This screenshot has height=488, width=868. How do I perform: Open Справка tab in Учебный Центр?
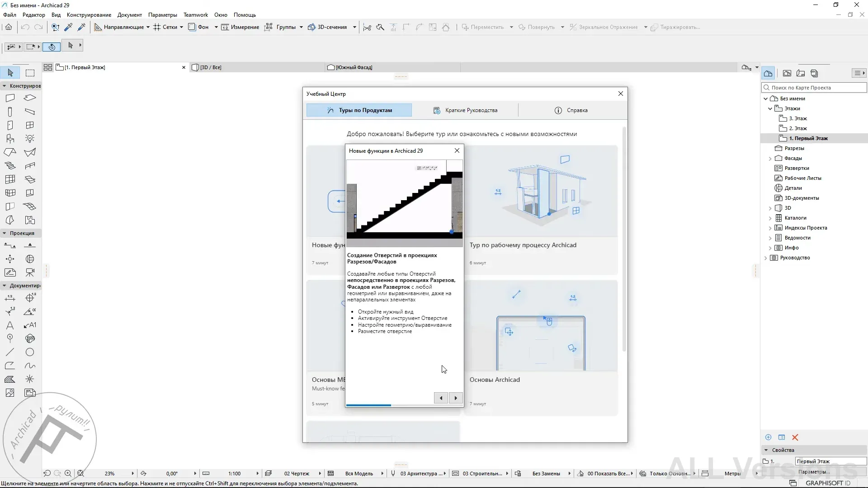pyautogui.click(x=571, y=110)
